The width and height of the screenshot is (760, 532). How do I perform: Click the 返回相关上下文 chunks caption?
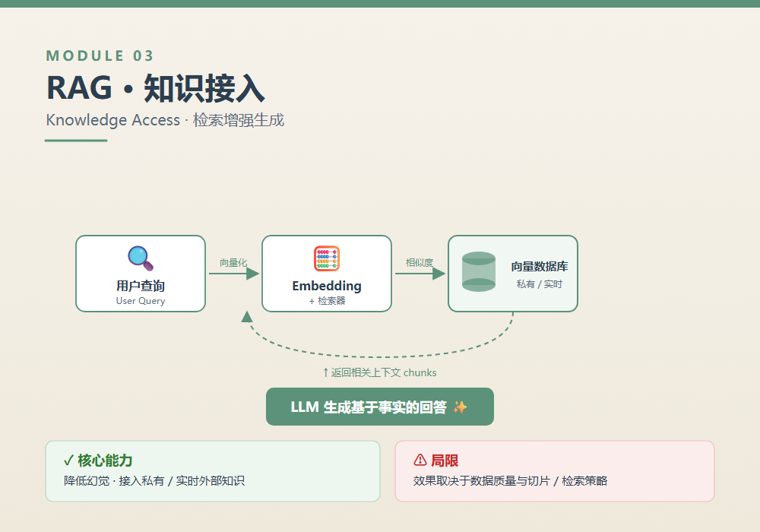[x=379, y=372]
